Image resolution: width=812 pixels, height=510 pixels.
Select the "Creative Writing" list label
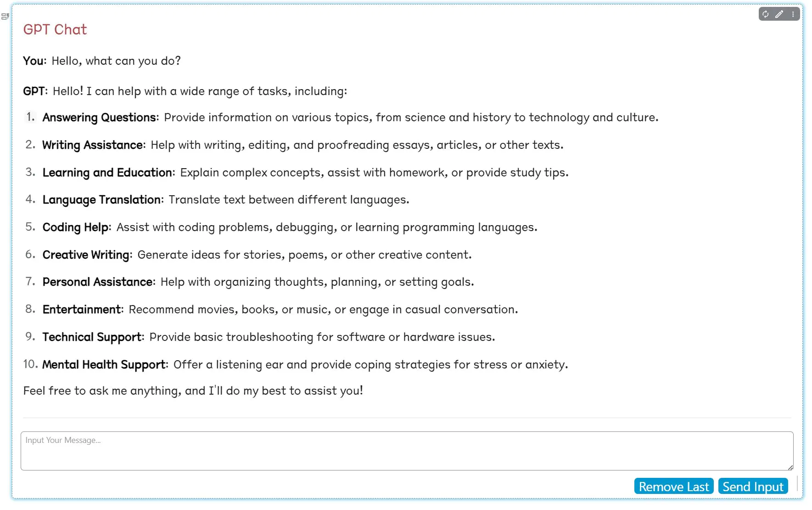(86, 255)
